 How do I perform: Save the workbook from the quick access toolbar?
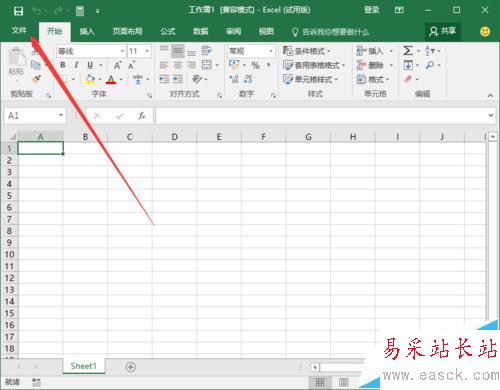tap(18, 11)
